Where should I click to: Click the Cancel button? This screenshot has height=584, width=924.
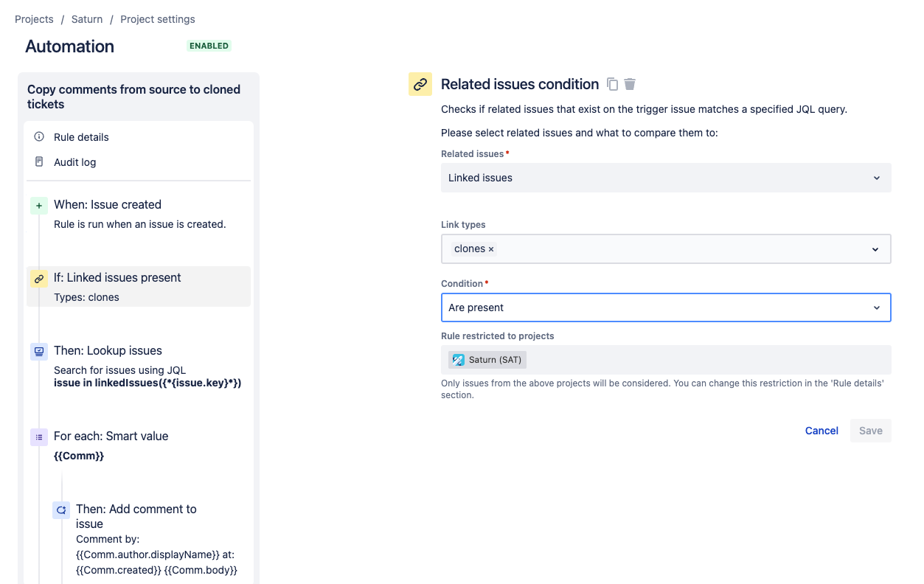[821, 431]
